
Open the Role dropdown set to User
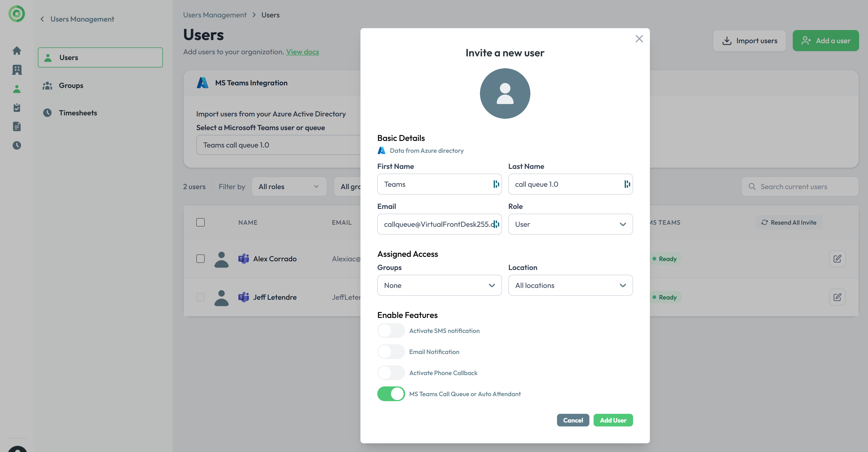(570, 224)
